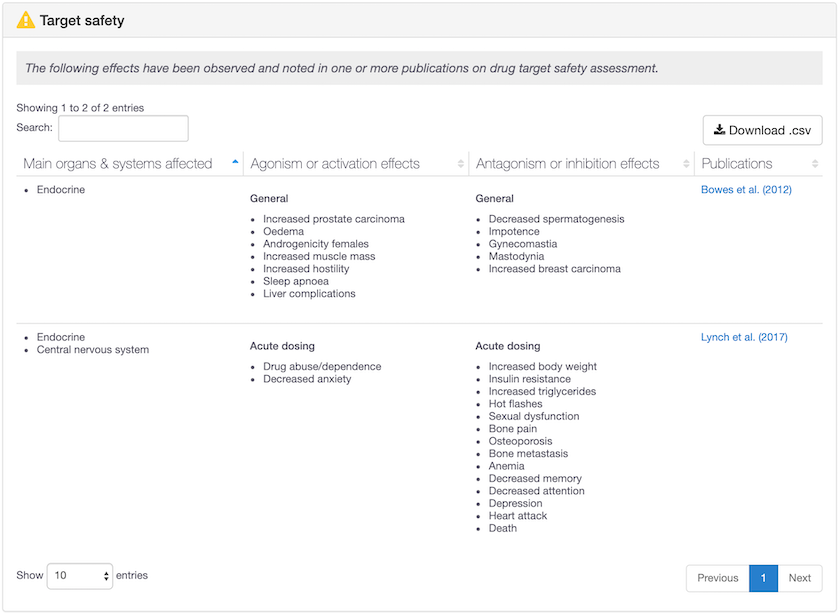Click the Target safety panel title
The image size is (840, 614).
pyautogui.click(x=82, y=20)
